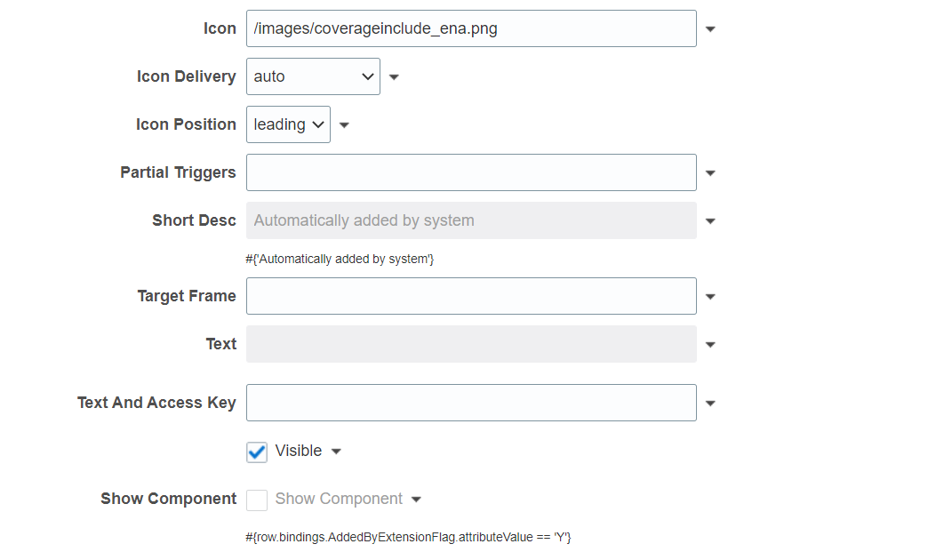Click the arrow beside Icon Position dropdown

pyautogui.click(x=344, y=125)
